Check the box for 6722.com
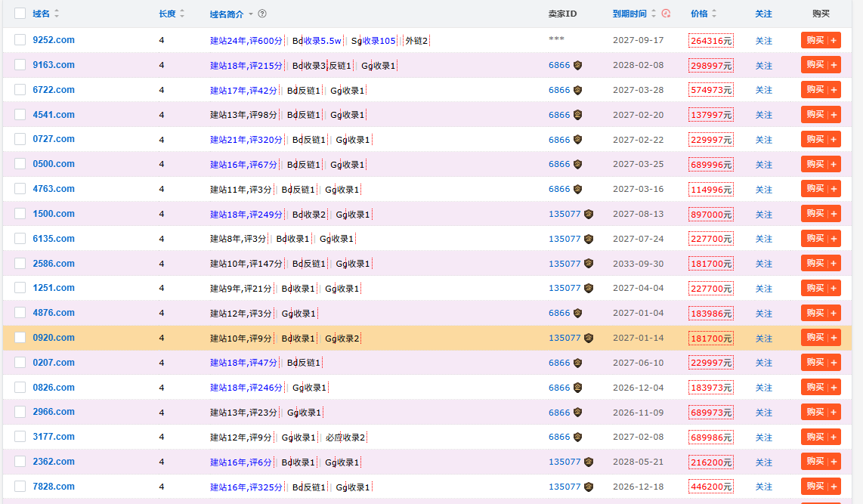This screenshot has width=863, height=504. pyautogui.click(x=20, y=90)
